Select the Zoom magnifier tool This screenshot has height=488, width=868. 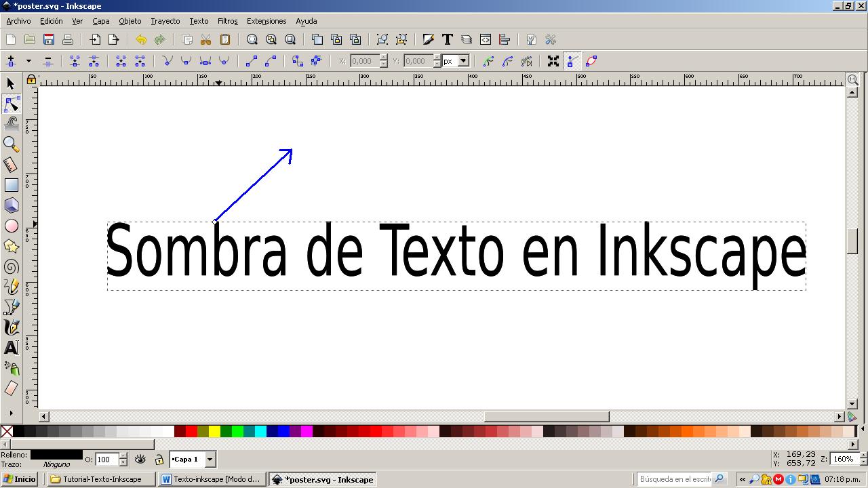click(11, 144)
